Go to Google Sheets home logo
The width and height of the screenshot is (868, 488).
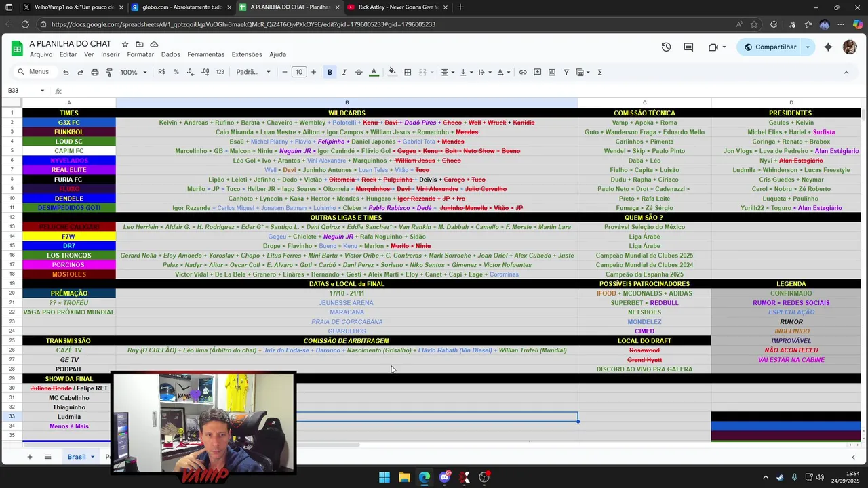coord(17,48)
